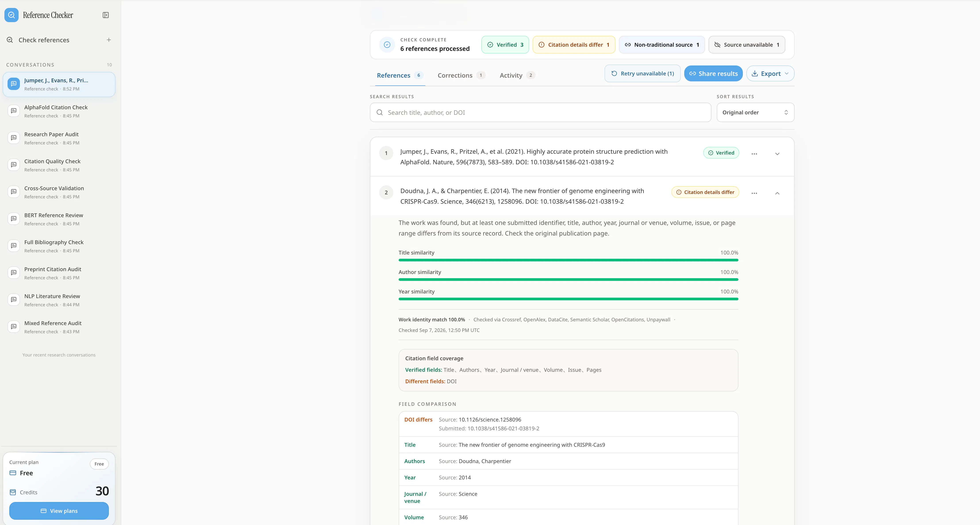Click the Mixed Reference Audit chat icon

(14, 327)
